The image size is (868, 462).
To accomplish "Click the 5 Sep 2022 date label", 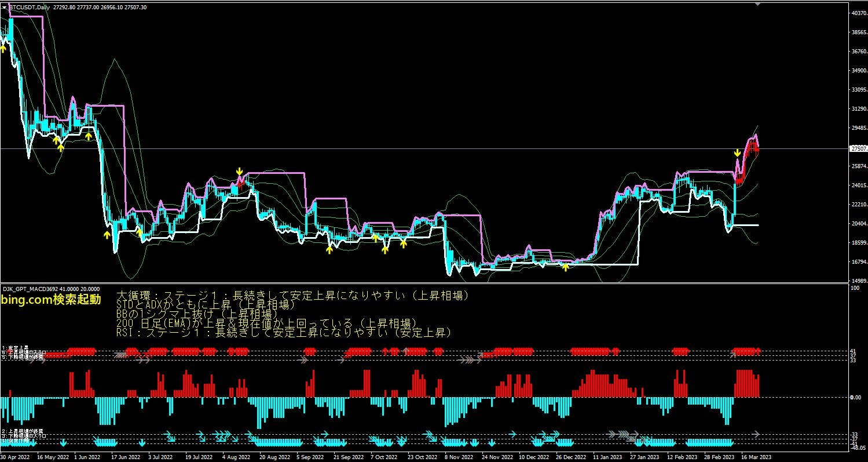I will click(x=310, y=457).
